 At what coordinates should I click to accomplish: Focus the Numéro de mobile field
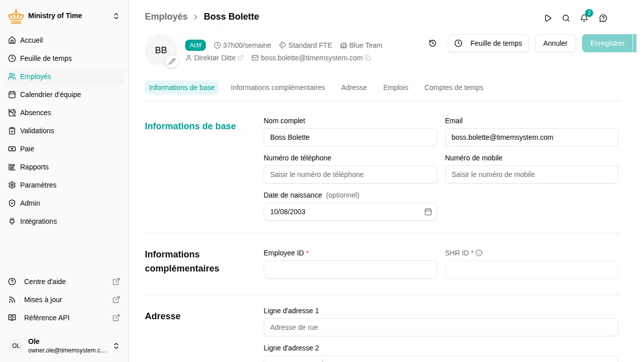click(532, 174)
